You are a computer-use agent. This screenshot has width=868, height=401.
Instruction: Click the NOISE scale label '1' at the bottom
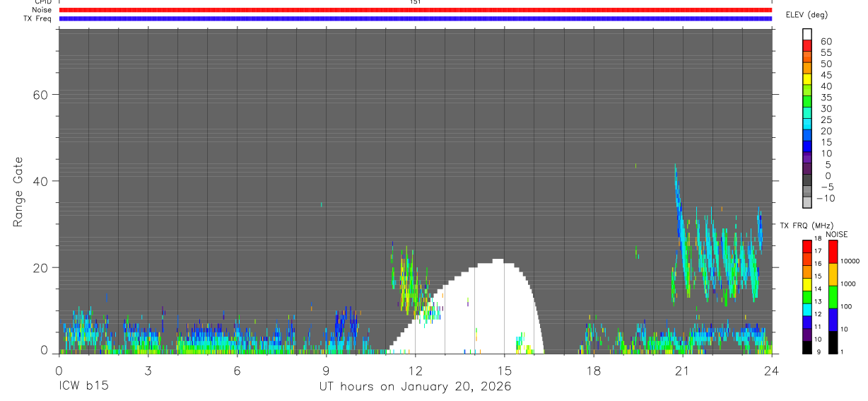[x=843, y=351]
